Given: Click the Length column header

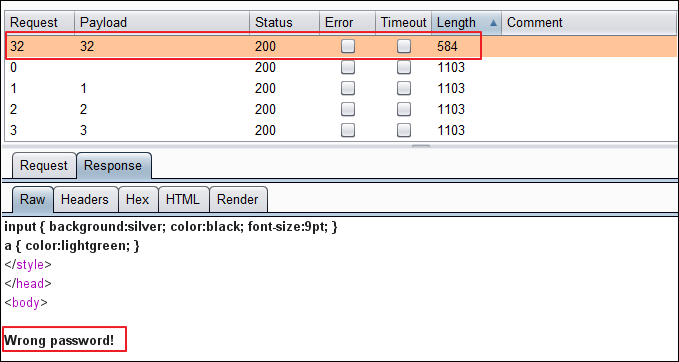Looking at the screenshot, I should pos(467,23).
